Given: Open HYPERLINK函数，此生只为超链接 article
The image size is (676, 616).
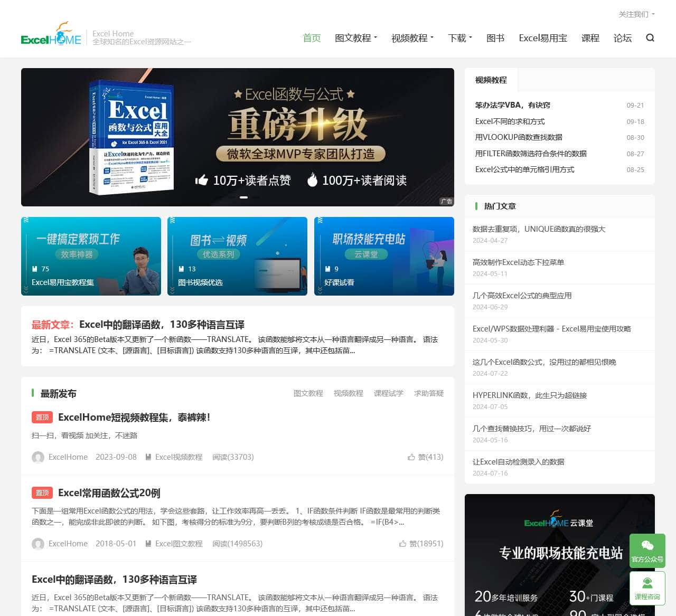Looking at the screenshot, I should point(529,395).
